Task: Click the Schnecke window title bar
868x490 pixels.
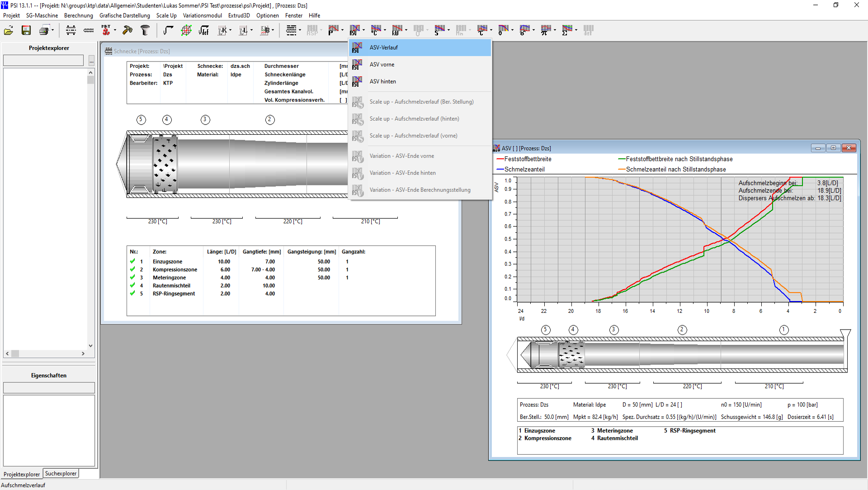Action: [226, 51]
